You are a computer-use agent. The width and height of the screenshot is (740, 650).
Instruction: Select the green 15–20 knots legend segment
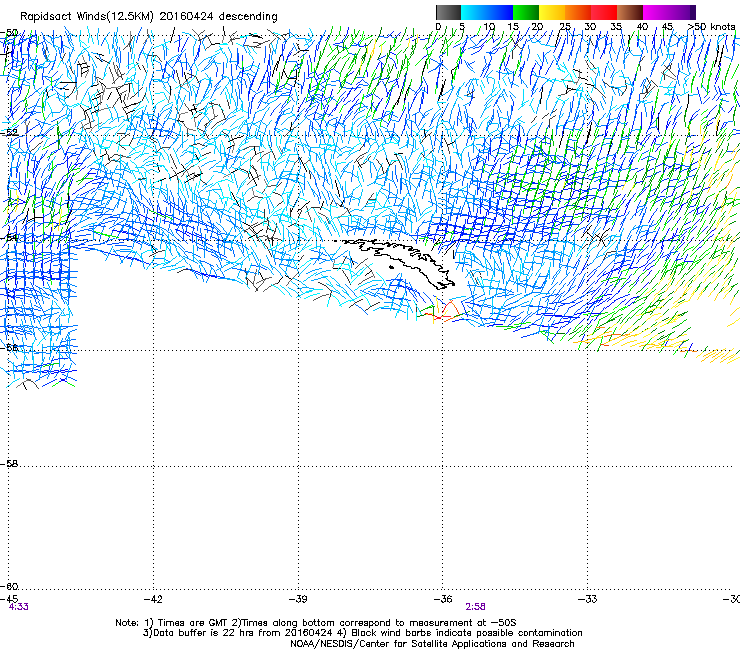point(526,12)
